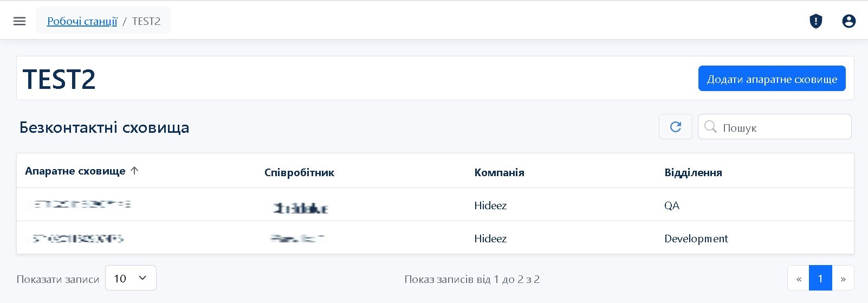This screenshot has width=868, height=303.
Task: Click Hideez company cell in first row
Action: 490,205
